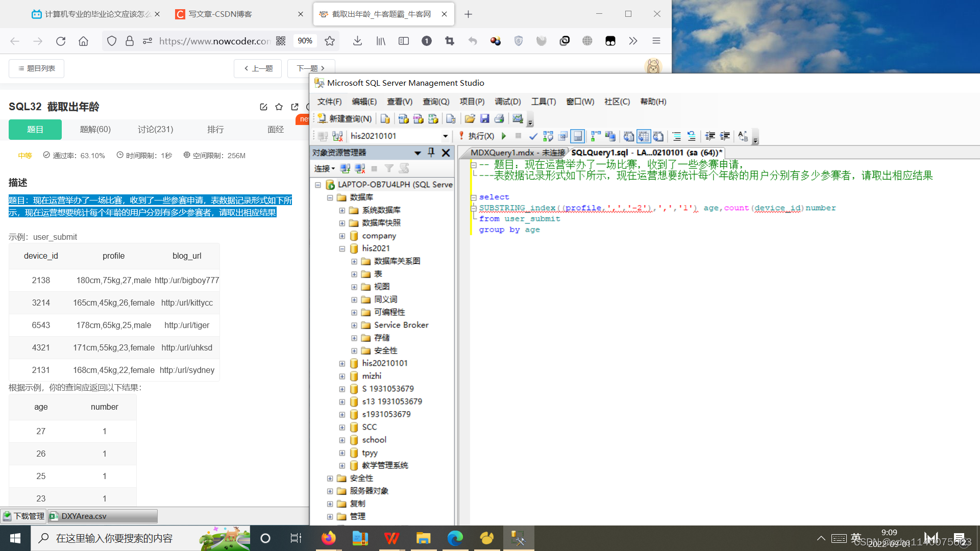Image resolution: width=980 pixels, height=551 pixels.
Task: Click the Query Options icon
Action: [563, 136]
